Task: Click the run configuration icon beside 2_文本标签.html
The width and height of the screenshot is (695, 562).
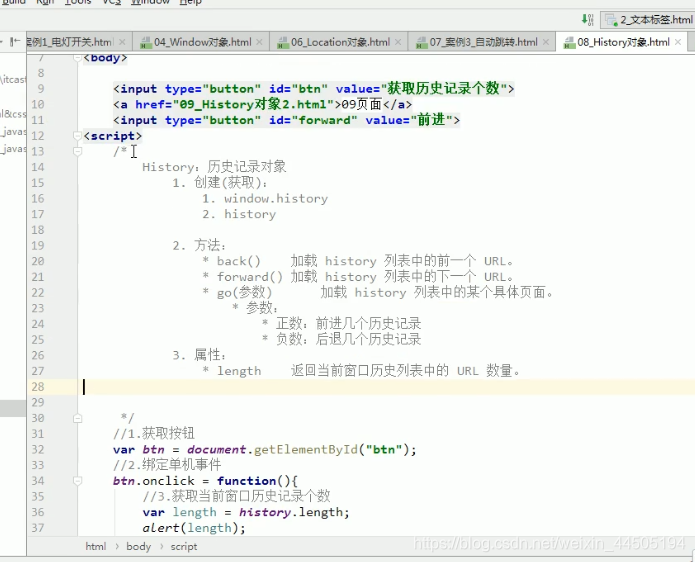Action: click(x=612, y=20)
